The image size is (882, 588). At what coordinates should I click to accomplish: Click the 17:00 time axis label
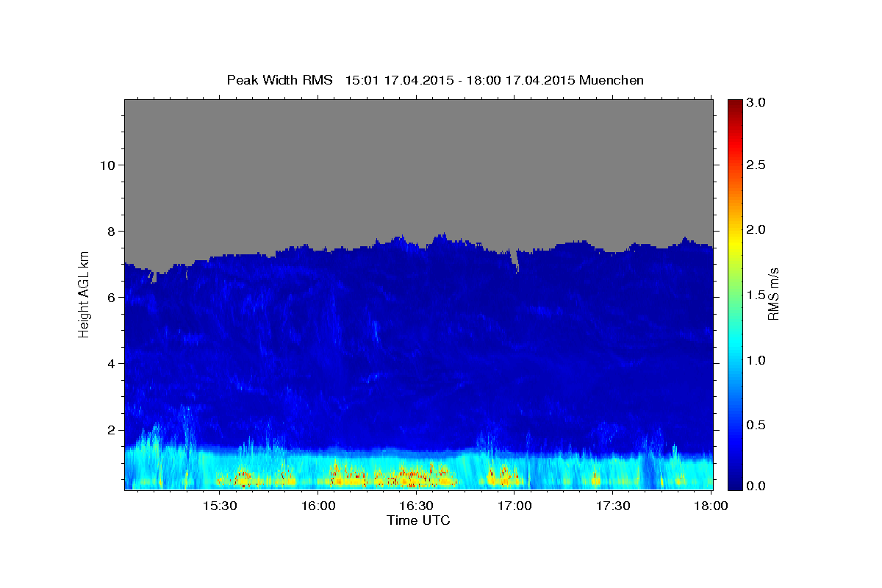point(514,506)
